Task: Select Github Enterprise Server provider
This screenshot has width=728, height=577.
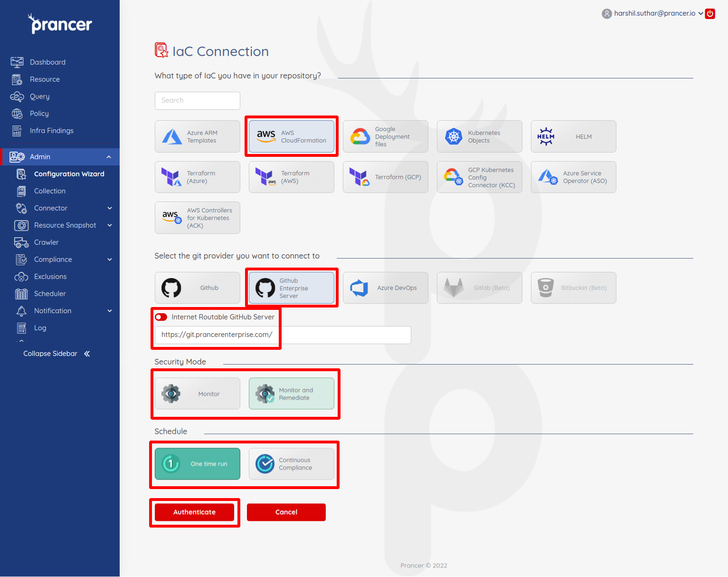Action: point(292,288)
